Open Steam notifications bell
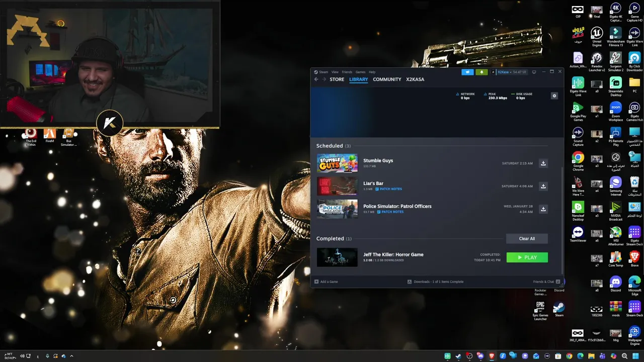Screen dimensions: 644x362 tap(481, 72)
